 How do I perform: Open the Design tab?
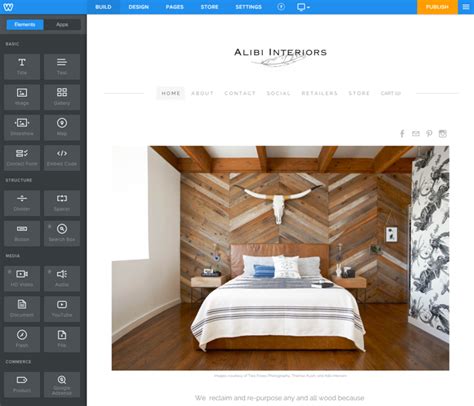[139, 7]
